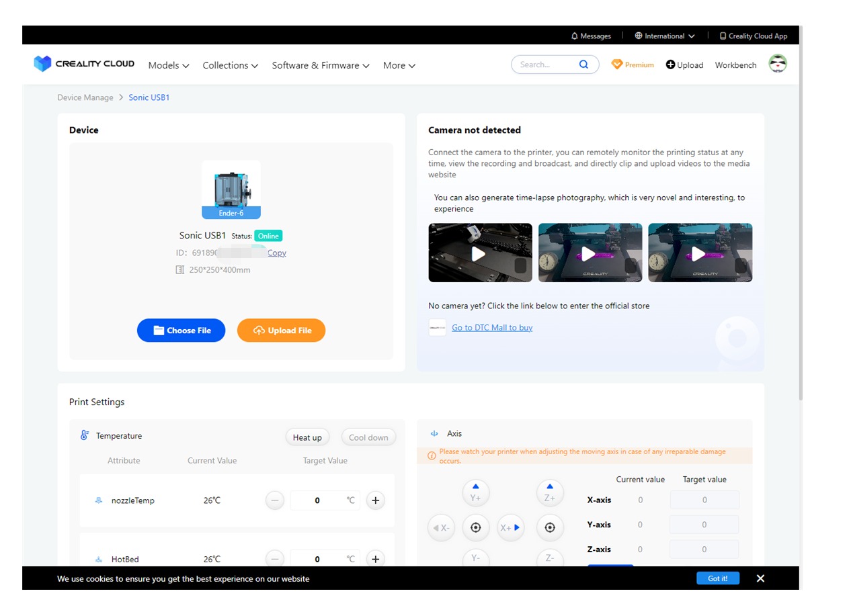
Task: Click the Choose File button
Action: click(x=181, y=331)
